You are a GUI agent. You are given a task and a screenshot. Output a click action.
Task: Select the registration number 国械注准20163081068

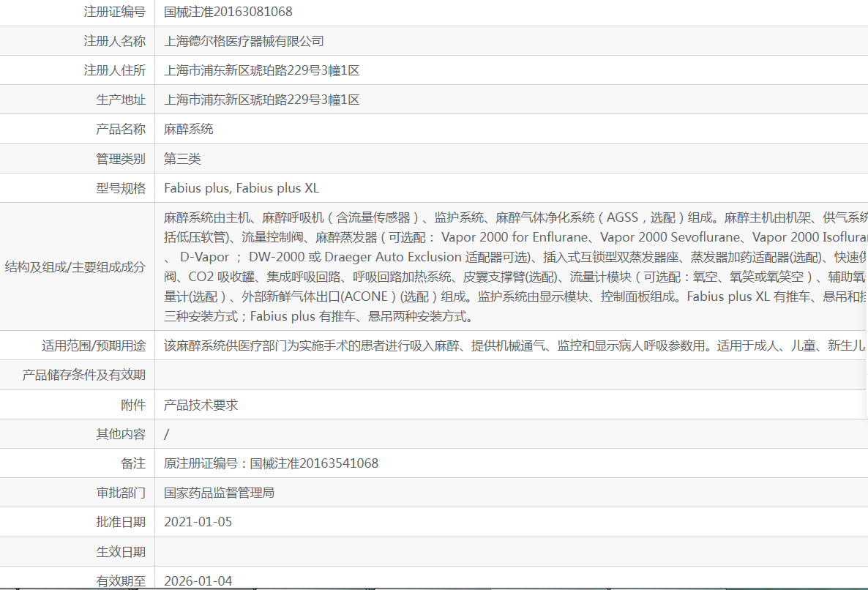coord(228,12)
